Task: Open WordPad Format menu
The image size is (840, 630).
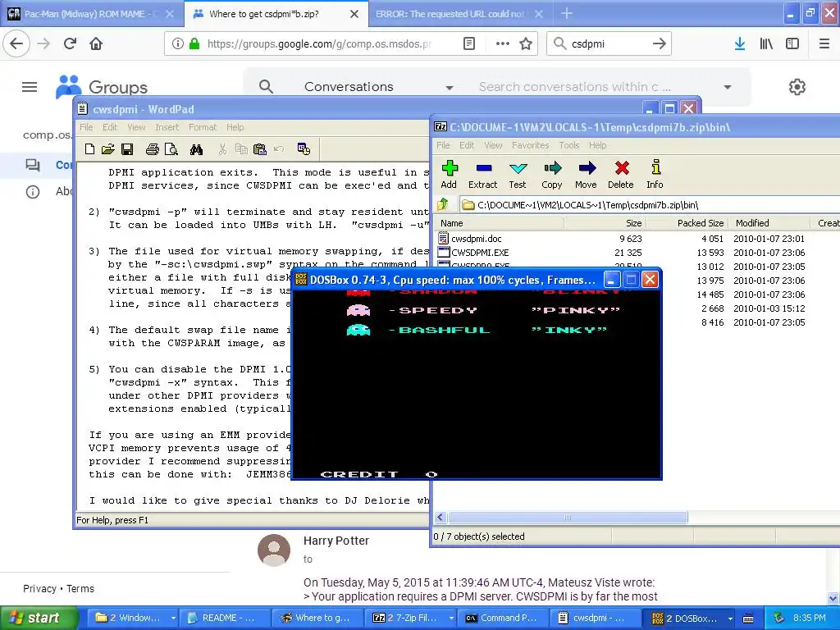Action: [x=203, y=127]
